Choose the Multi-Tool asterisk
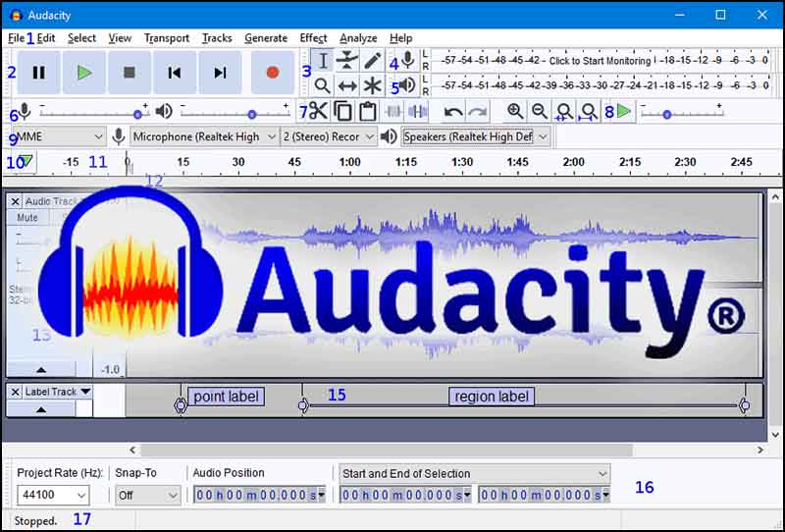Screen dimensions: 785x532 click(372, 85)
